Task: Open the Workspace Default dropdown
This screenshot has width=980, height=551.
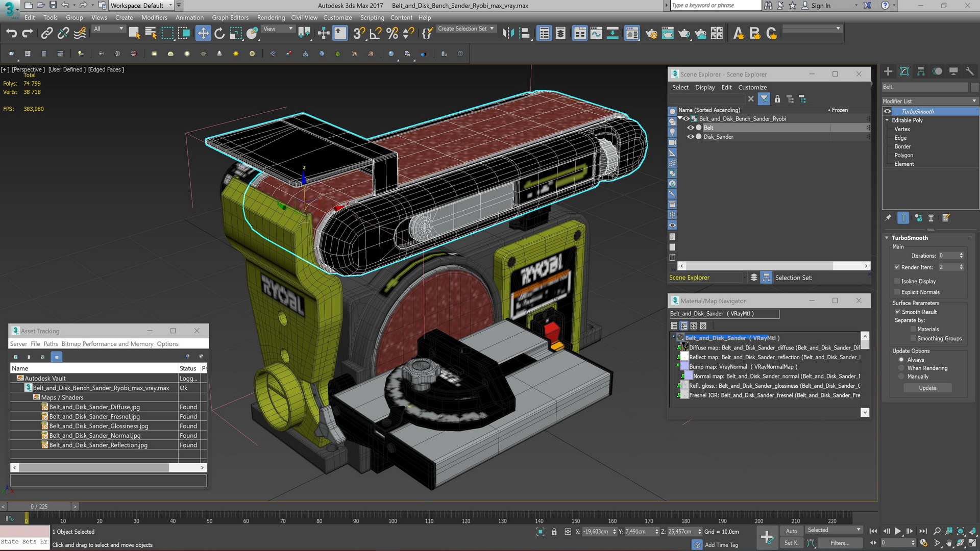Action: point(141,6)
